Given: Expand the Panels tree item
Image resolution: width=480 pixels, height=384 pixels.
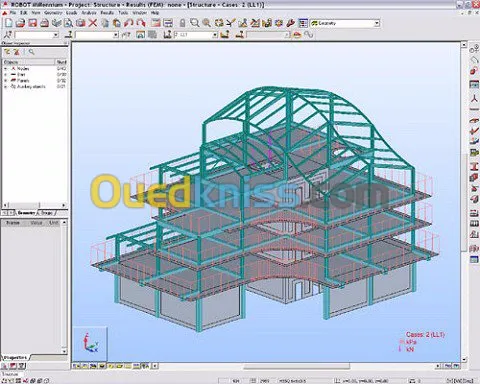Looking at the screenshot, I should coord(5,81).
